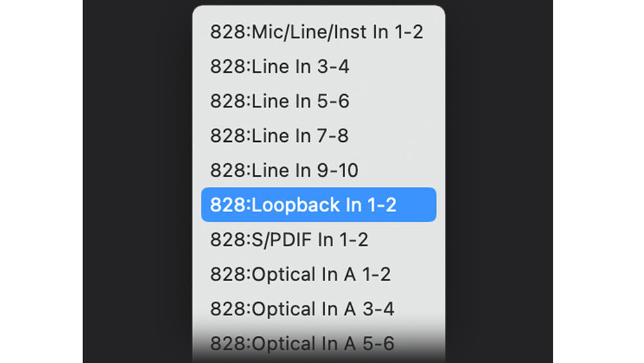The height and width of the screenshot is (363, 644).
Task: Route input from Line In 7-8
Action: tap(279, 136)
